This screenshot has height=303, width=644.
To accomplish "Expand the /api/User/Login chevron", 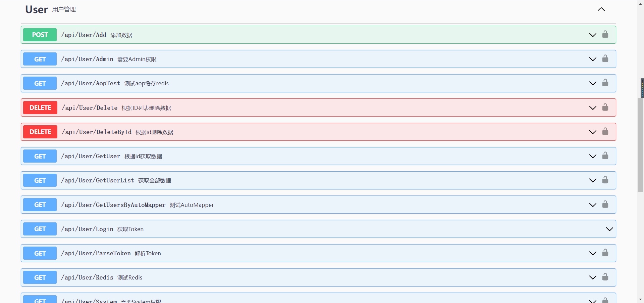I will 609,229.
